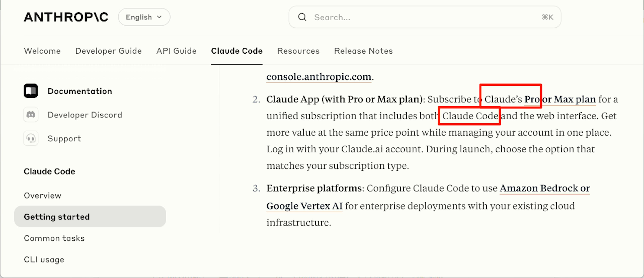This screenshot has height=278, width=644.
Task: Open the Developer Guide tab
Action: pos(109,51)
